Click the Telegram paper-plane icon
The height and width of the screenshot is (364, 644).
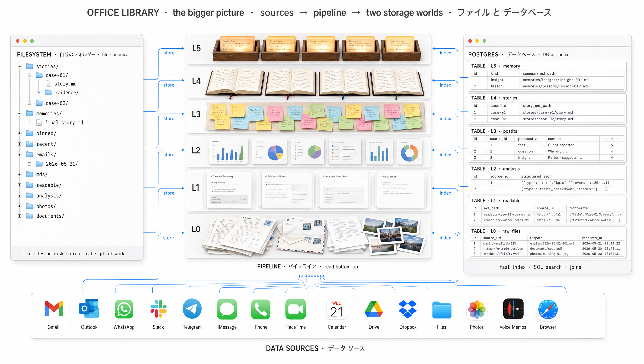[192, 309]
